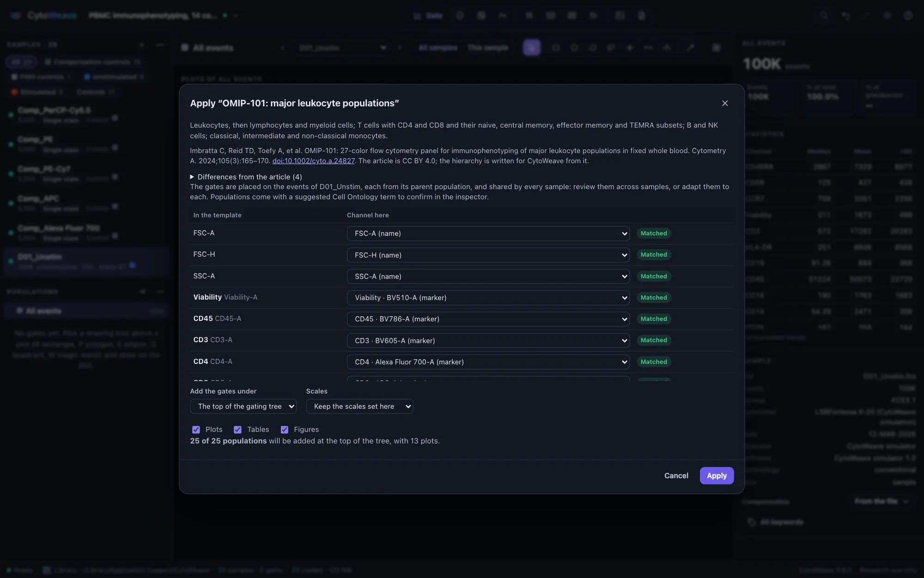Click the Matched badge in CD3 row
The width and height of the screenshot is (924, 578).
[x=654, y=340]
